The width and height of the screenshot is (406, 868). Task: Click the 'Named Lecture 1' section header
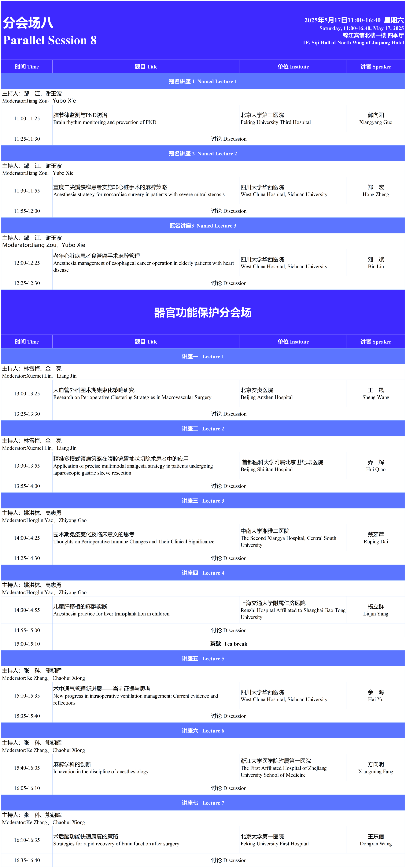203,81
